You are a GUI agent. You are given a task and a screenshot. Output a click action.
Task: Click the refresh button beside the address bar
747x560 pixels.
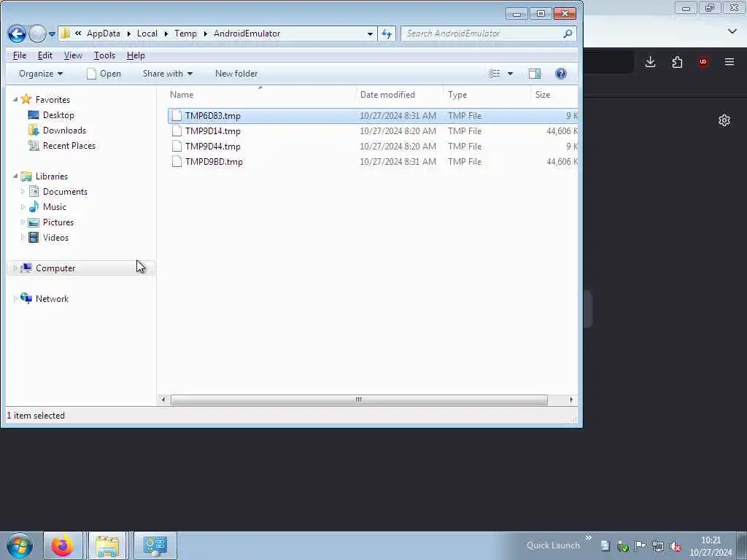coord(387,34)
